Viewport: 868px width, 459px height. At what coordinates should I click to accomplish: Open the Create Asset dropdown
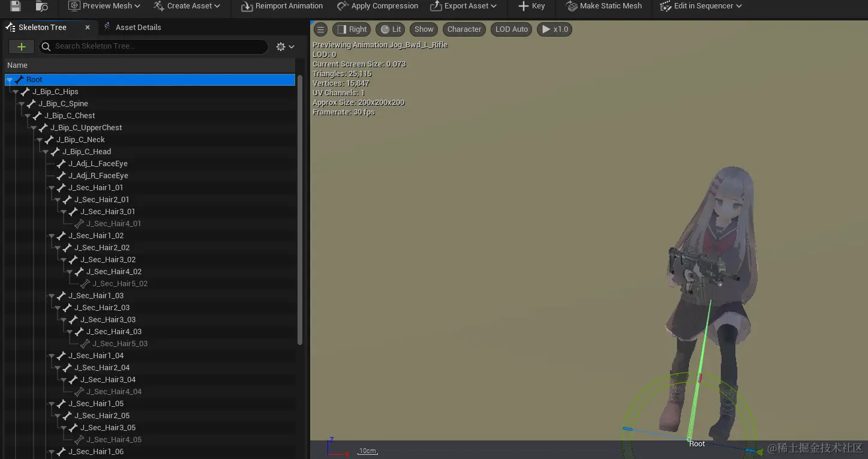(187, 6)
